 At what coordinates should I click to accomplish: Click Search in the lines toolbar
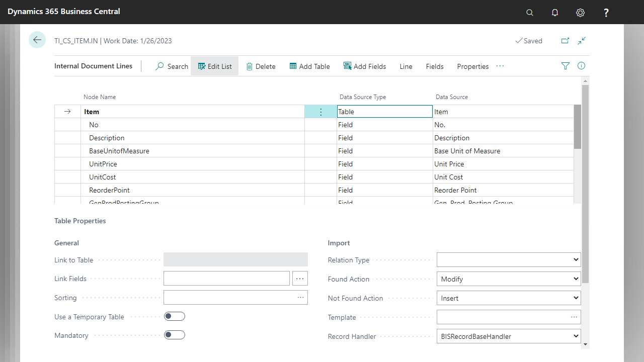pos(172,66)
